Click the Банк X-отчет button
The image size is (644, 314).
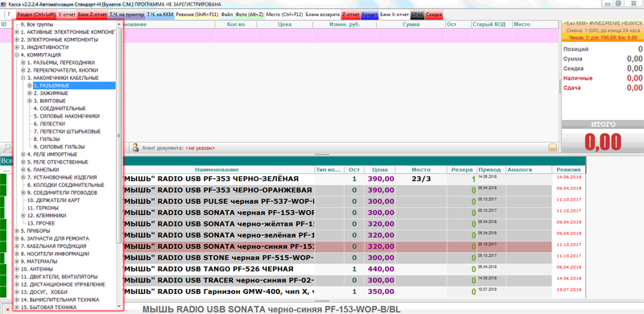[x=394, y=14]
